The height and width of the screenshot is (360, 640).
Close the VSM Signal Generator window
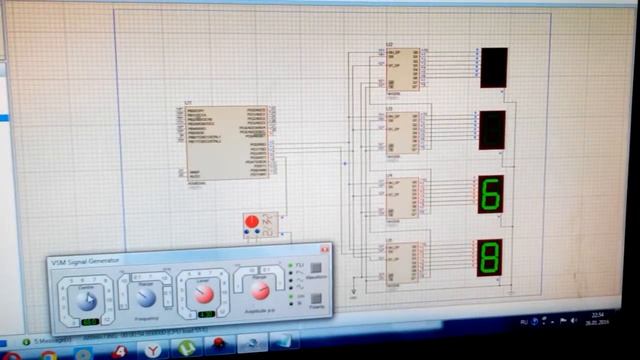click(x=324, y=249)
